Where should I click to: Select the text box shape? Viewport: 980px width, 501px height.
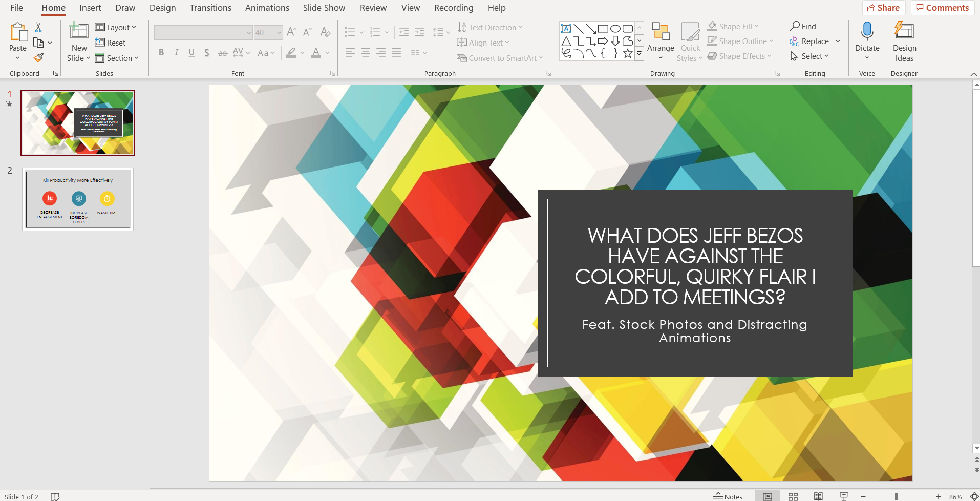click(566, 29)
